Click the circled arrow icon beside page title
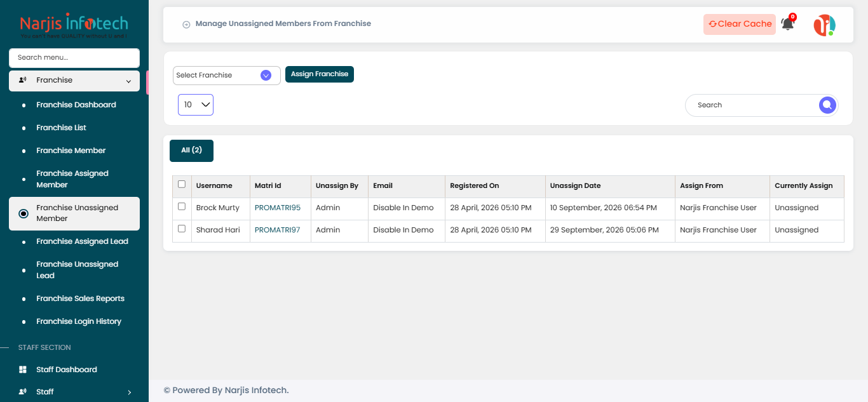Screen dimensions: 868x402 coord(186,25)
